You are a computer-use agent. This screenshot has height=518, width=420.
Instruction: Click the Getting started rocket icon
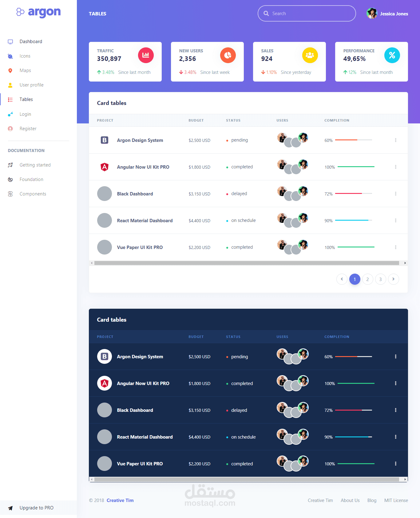pyautogui.click(x=10, y=165)
